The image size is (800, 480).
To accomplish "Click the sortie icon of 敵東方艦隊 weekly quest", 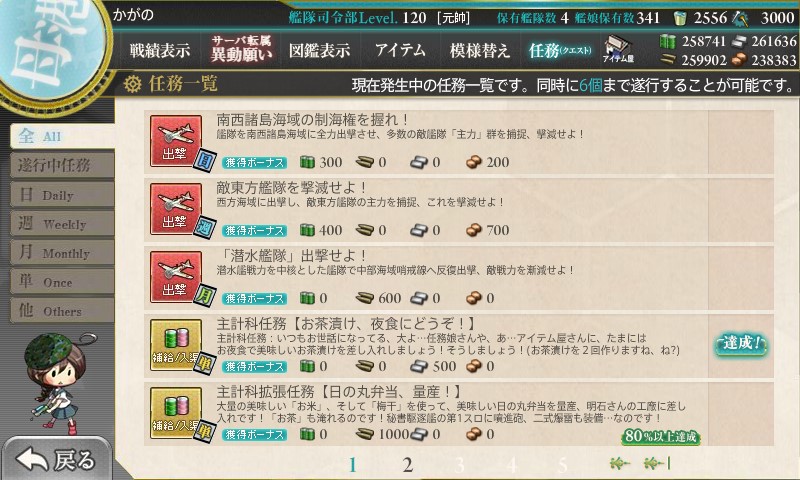I will click(176, 209).
